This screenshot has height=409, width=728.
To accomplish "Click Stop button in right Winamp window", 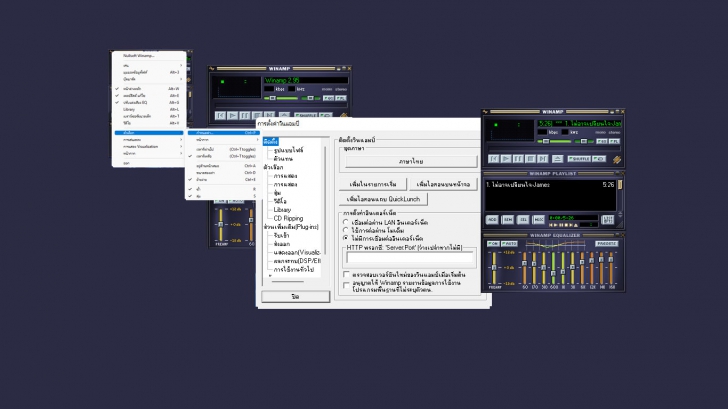I will 530,159.
